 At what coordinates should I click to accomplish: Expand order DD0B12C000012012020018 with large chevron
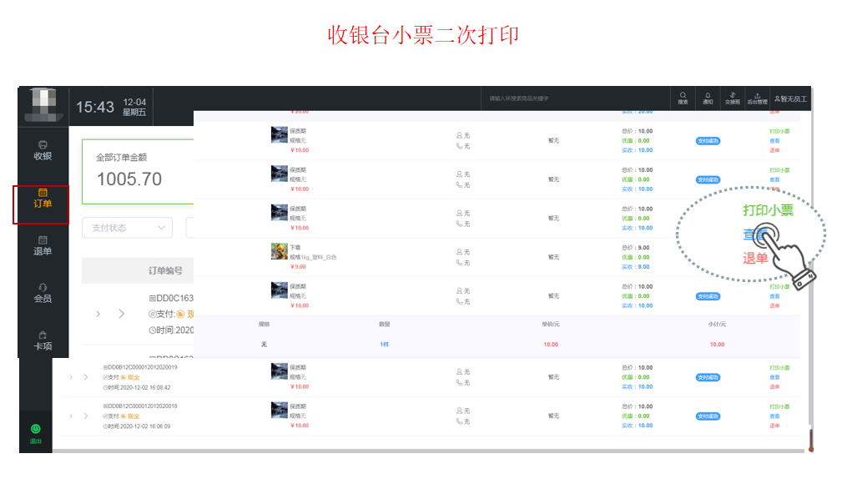click(x=85, y=416)
